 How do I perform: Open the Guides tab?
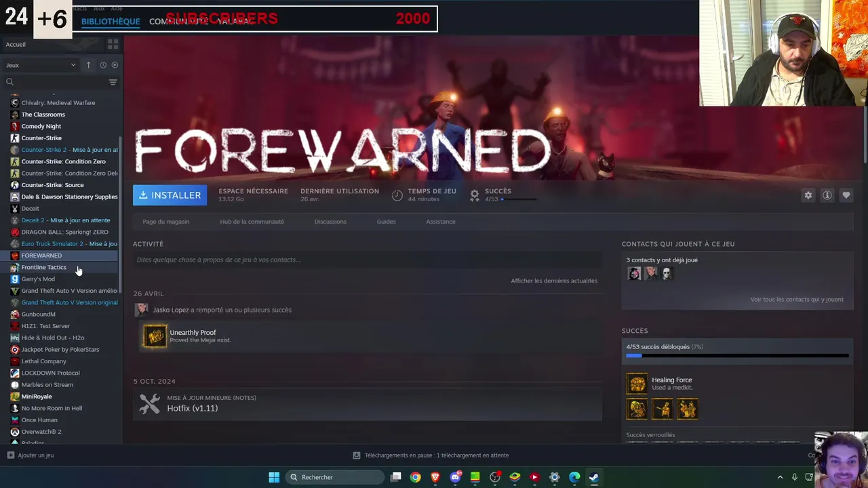387,222
